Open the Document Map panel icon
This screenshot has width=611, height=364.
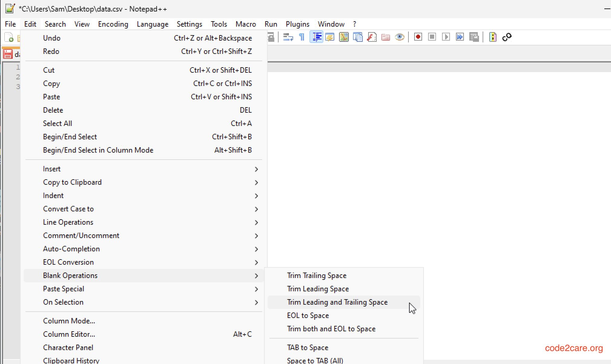pyautogui.click(x=344, y=37)
